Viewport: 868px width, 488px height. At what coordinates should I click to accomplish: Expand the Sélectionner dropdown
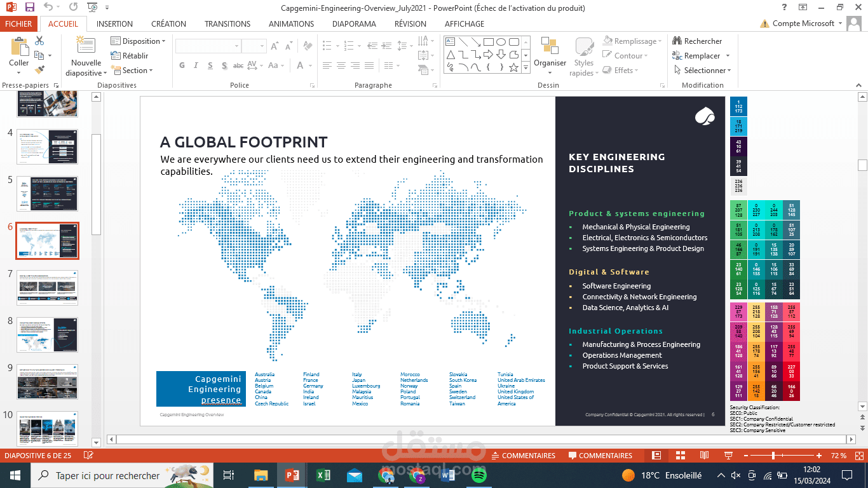pyautogui.click(x=702, y=71)
